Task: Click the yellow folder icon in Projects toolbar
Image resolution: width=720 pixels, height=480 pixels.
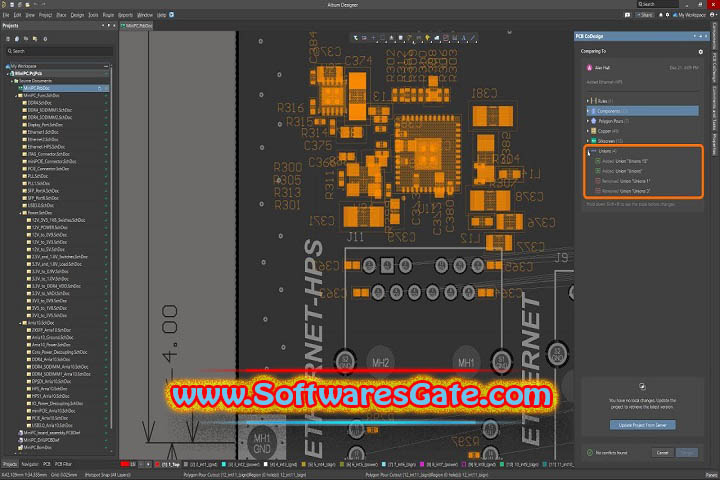Action: coord(34,39)
